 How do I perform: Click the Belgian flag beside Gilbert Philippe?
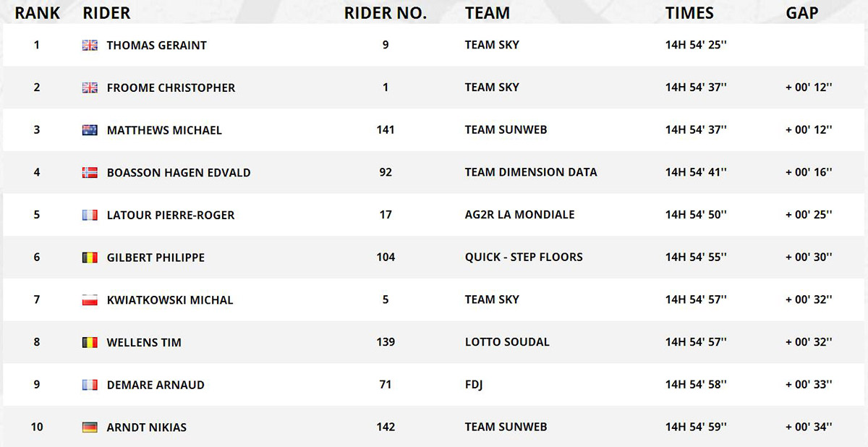tap(90, 257)
